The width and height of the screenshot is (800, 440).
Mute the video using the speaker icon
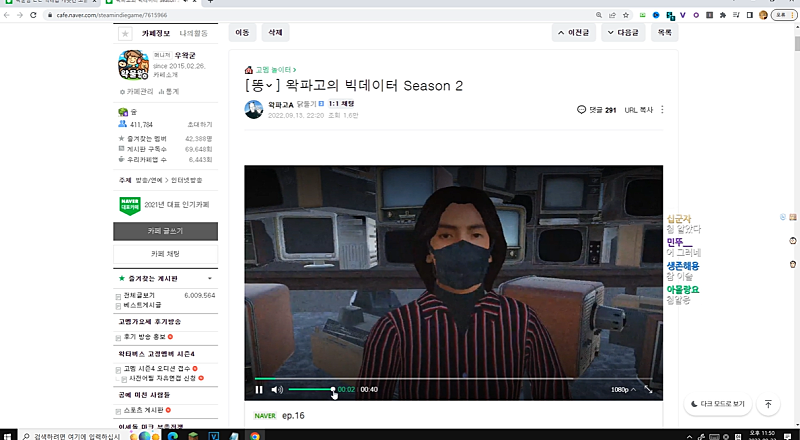277,389
